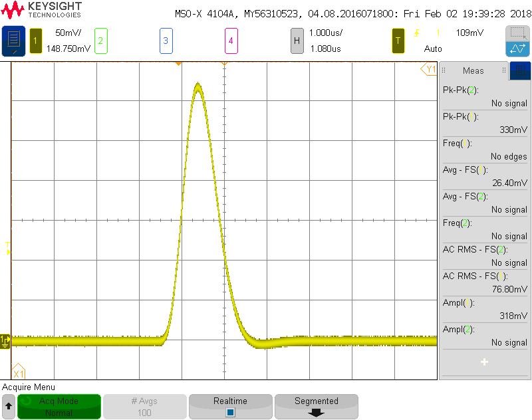Click channel 1 ground reference marker
The width and height of the screenshot is (532, 420).
click(x=5, y=342)
